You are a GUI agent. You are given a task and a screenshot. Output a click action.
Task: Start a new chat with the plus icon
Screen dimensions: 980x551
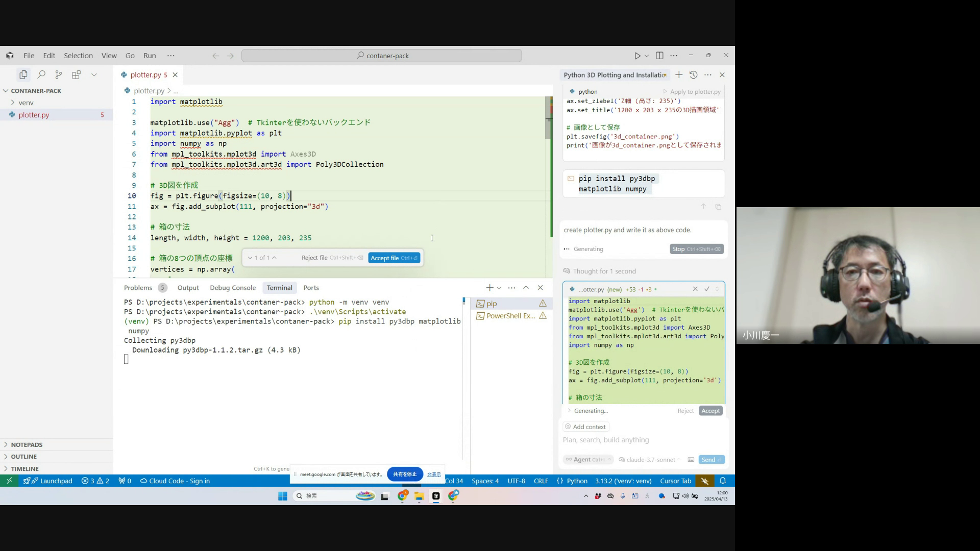point(678,75)
